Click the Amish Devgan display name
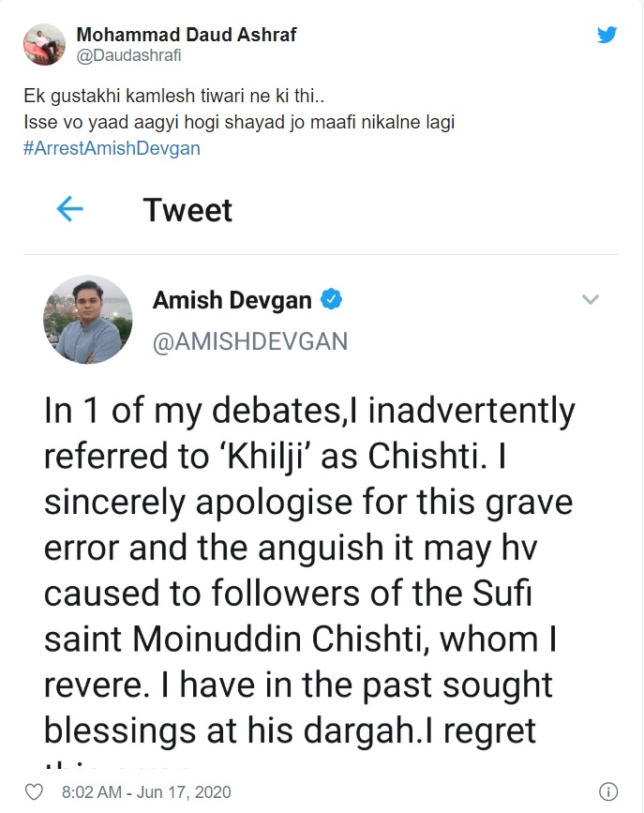 tap(233, 300)
